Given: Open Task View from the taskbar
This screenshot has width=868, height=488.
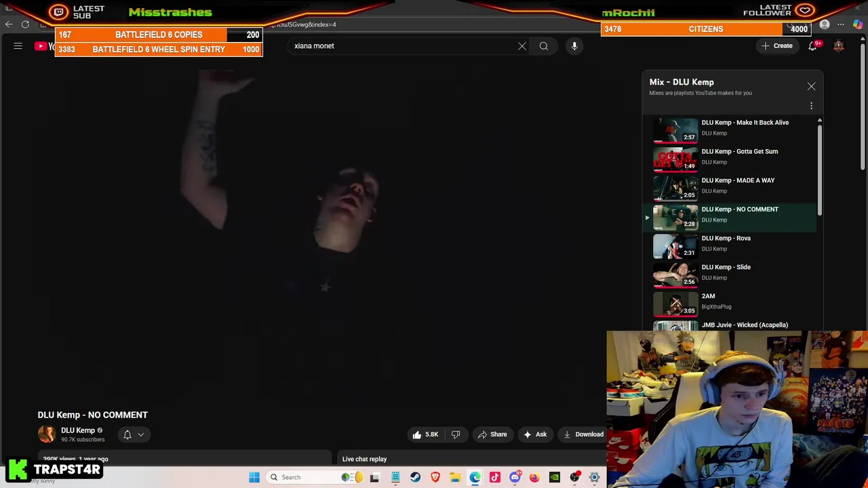Looking at the screenshot, I should 374,477.
